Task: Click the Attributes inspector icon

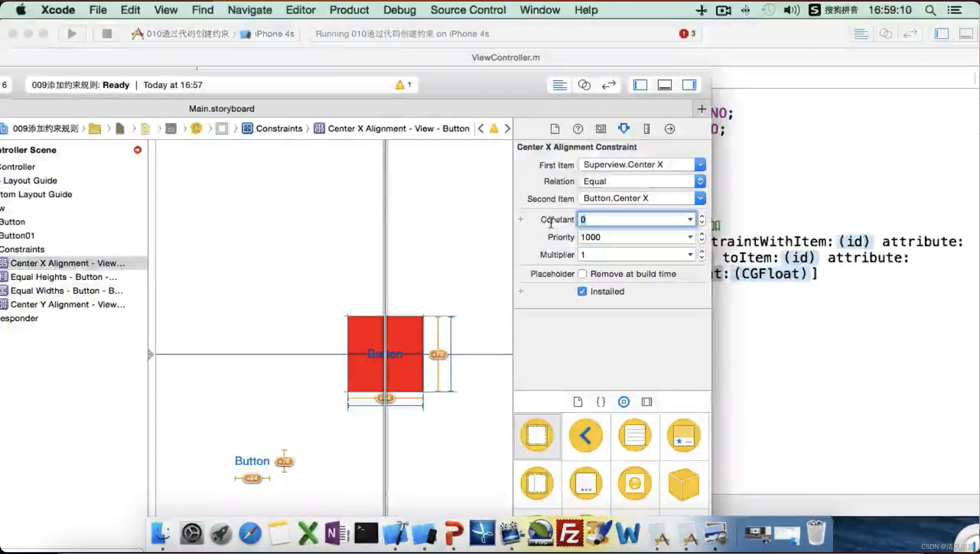Action: pyautogui.click(x=624, y=129)
